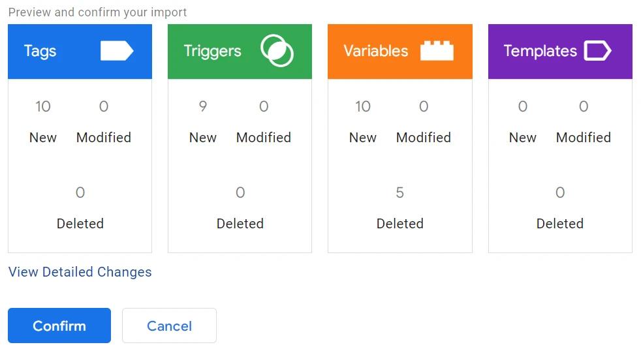Viewport: 641px width, 364px height.
Task: Click the Templates outlined label icon
Action: 597,51
